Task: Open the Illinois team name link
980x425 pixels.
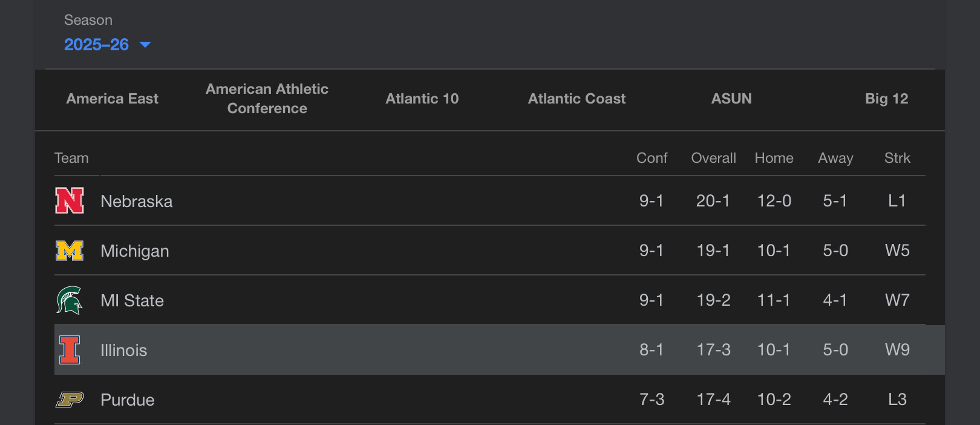Action: tap(124, 350)
